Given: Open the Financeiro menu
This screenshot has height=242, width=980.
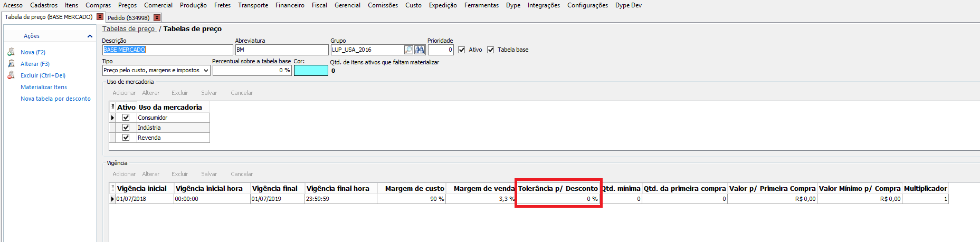Looking at the screenshot, I should pos(290,5).
